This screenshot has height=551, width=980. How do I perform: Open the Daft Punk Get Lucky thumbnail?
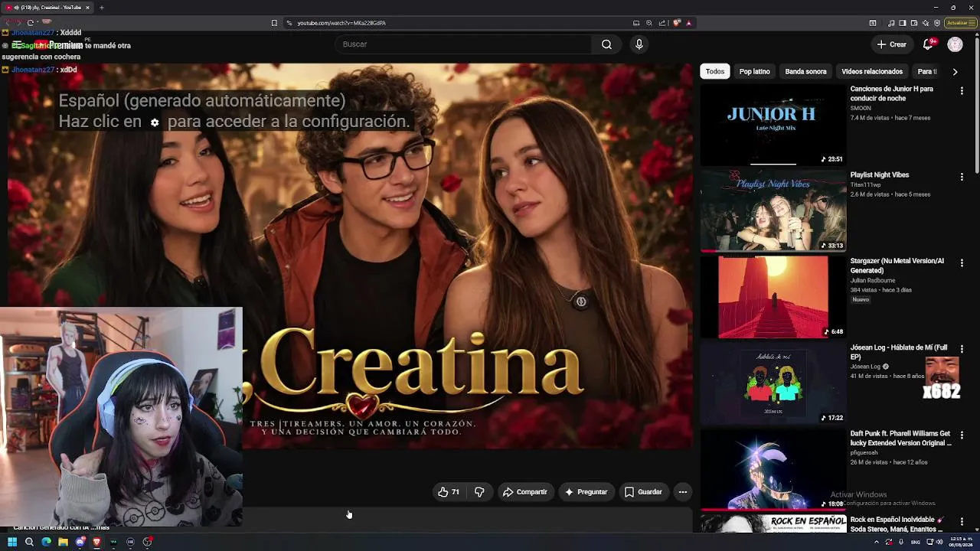(x=773, y=469)
